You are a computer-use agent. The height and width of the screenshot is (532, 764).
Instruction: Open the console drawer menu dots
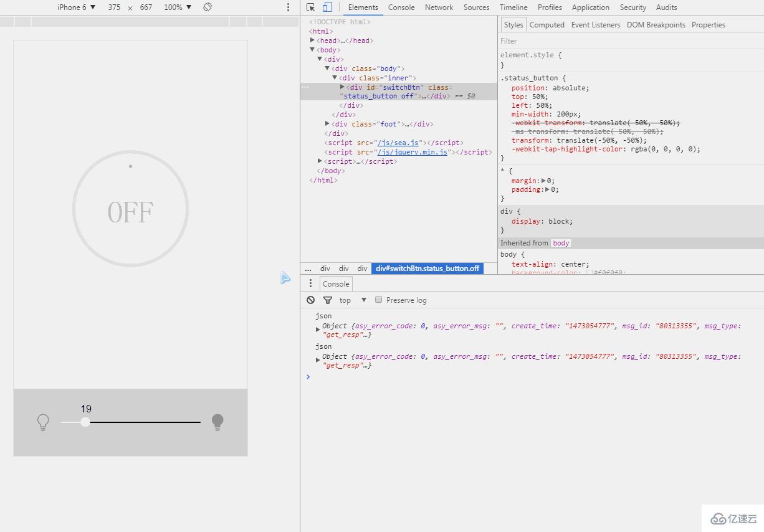[x=310, y=283]
